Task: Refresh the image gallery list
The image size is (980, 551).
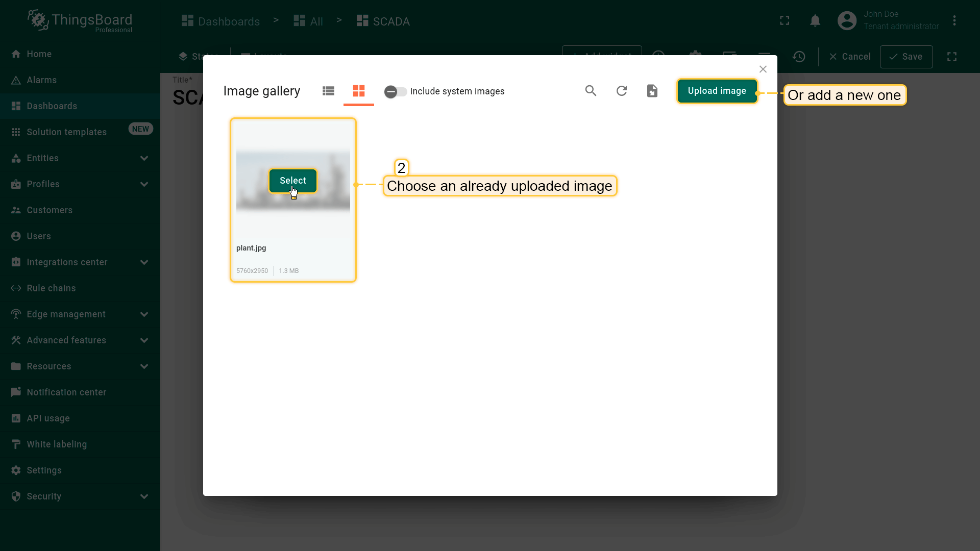Action: (621, 91)
